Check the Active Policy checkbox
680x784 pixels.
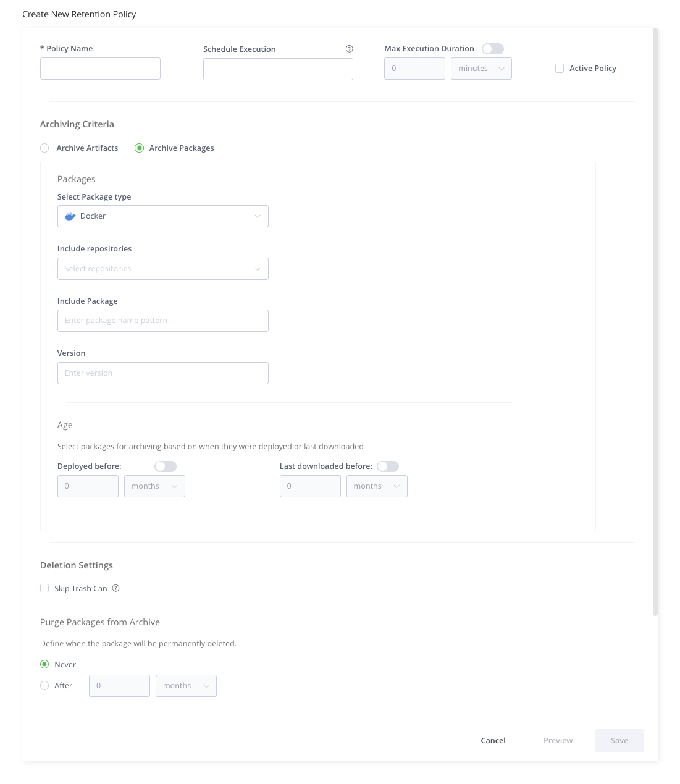tap(560, 68)
